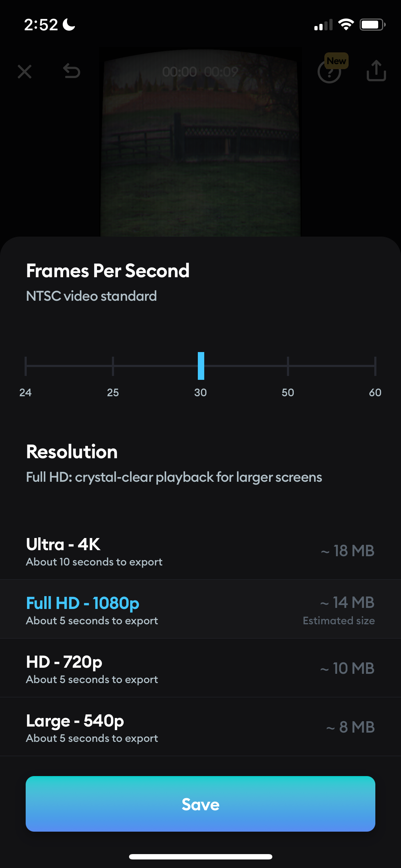Set frames per second to 24
Viewport: 401px width, 868px height.
25,365
